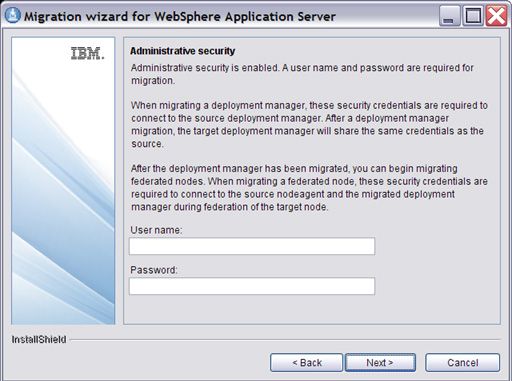Image resolution: width=512 pixels, height=381 pixels.
Task: Close the Migration wizard window
Action: tap(496, 16)
